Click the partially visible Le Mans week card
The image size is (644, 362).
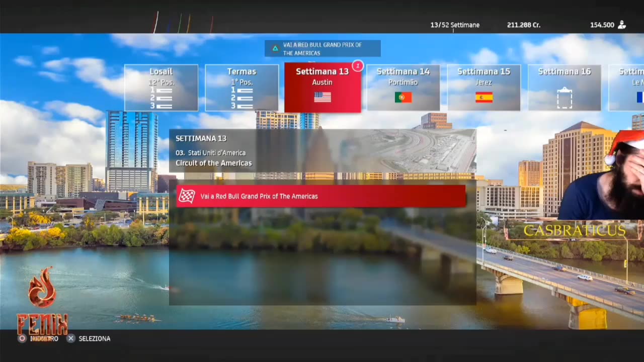(626, 87)
